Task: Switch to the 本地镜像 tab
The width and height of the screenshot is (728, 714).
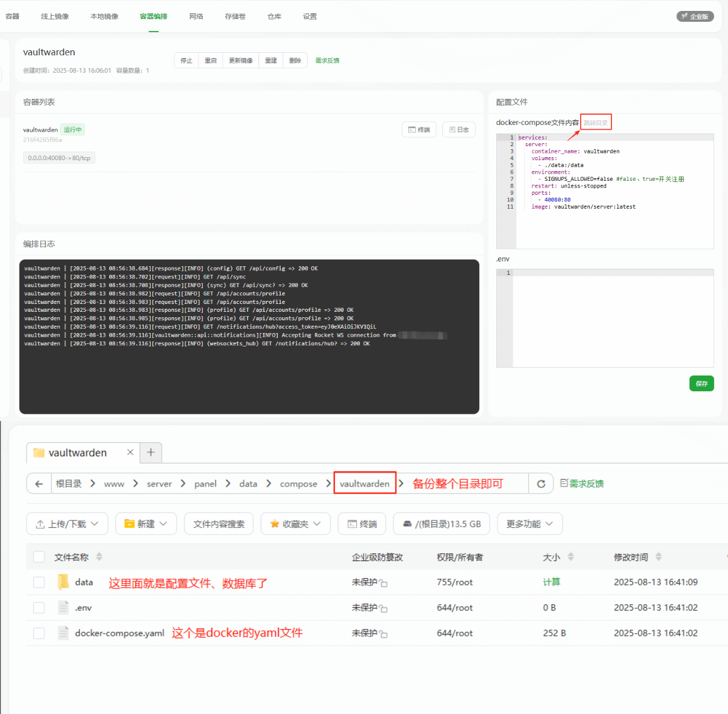Action: 104,16
